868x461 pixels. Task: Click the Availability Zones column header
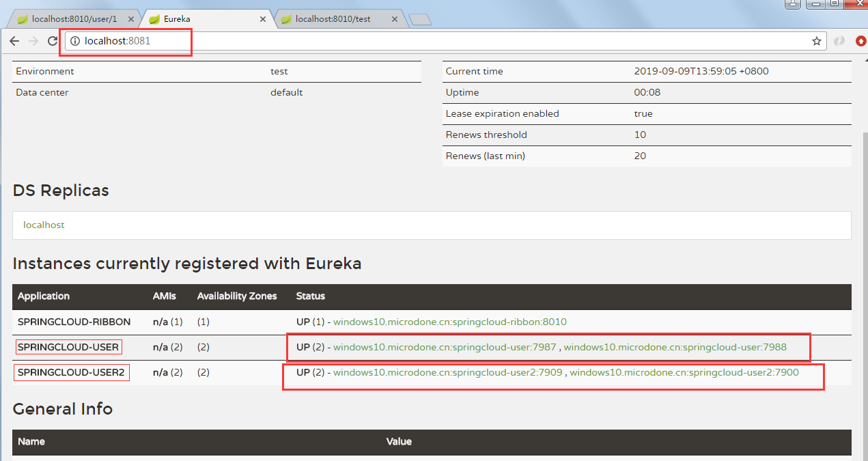237,296
